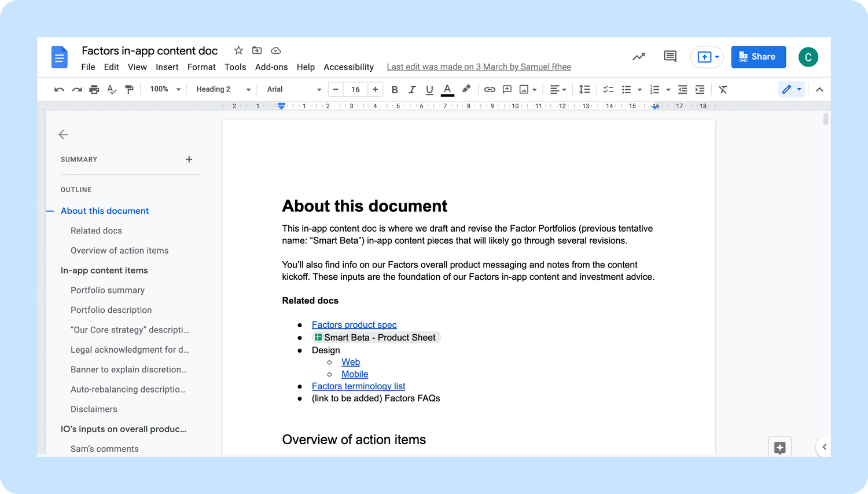The height and width of the screenshot is (494, 868).
Task: Click the blue Share button
Action: pos(758,57)
